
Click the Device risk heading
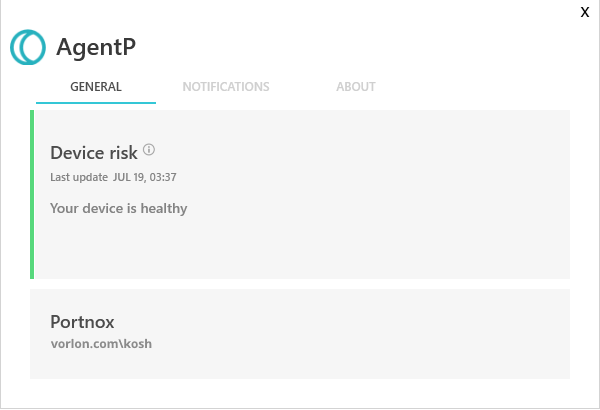pyautogui.click(x=94, y=153)
